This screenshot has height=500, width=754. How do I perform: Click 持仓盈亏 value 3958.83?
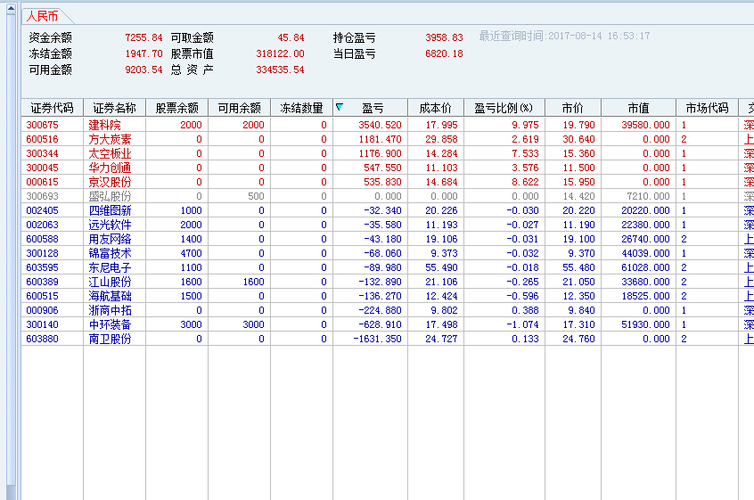(444, 38)
